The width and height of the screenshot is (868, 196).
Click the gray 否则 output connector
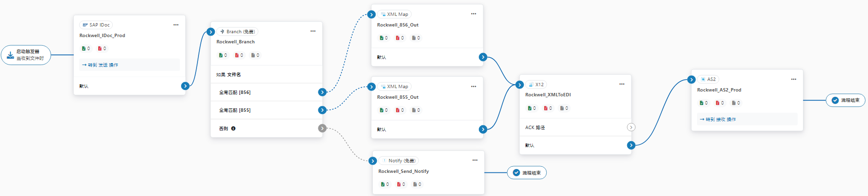coord(322,128)
